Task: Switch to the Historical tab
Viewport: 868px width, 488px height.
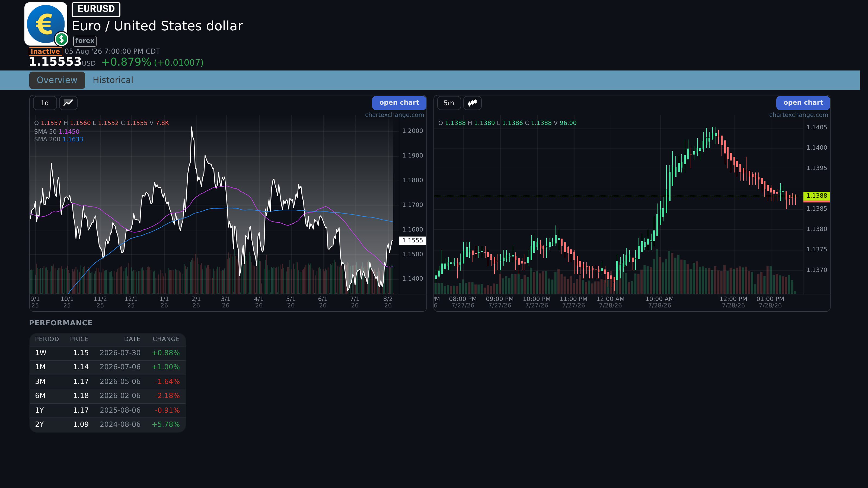Action: [113, 80]
